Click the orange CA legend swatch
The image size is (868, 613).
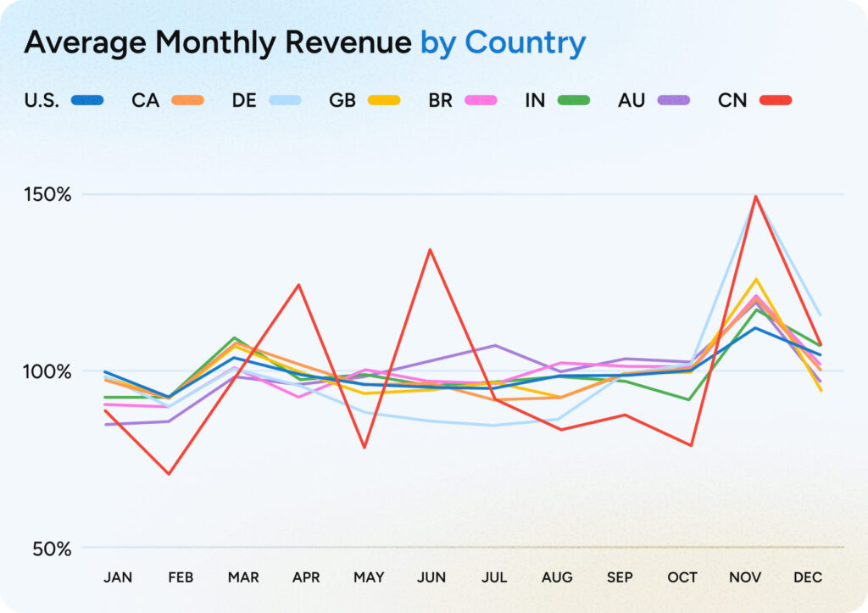click(x=186, y=100)
